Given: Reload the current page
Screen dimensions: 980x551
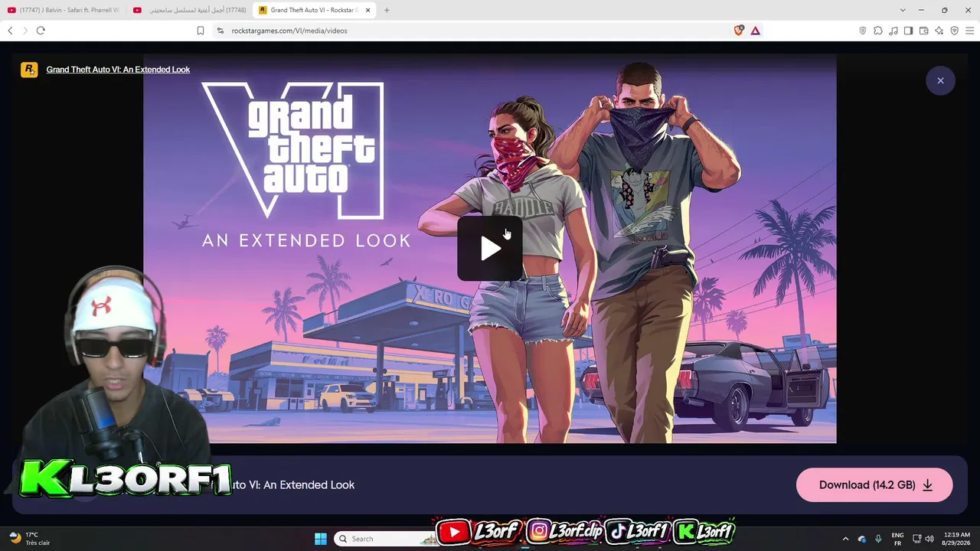Looking at the screenshot, I should tap(41, 31).
